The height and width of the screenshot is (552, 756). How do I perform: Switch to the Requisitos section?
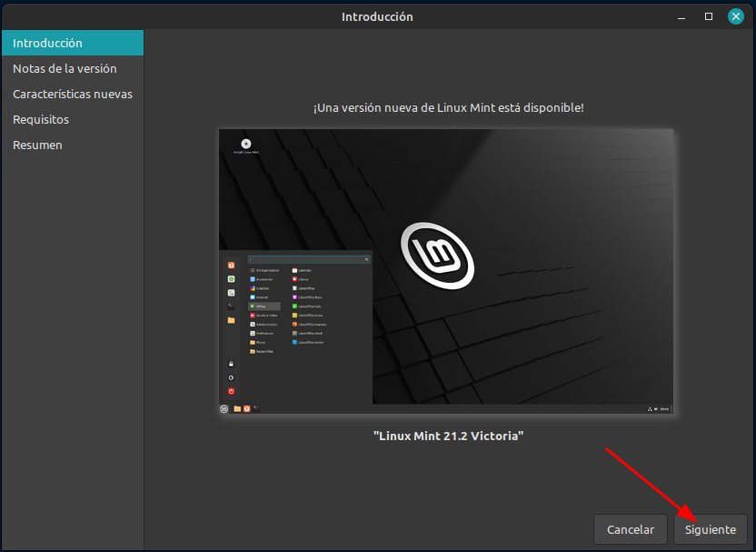point(73,120)
